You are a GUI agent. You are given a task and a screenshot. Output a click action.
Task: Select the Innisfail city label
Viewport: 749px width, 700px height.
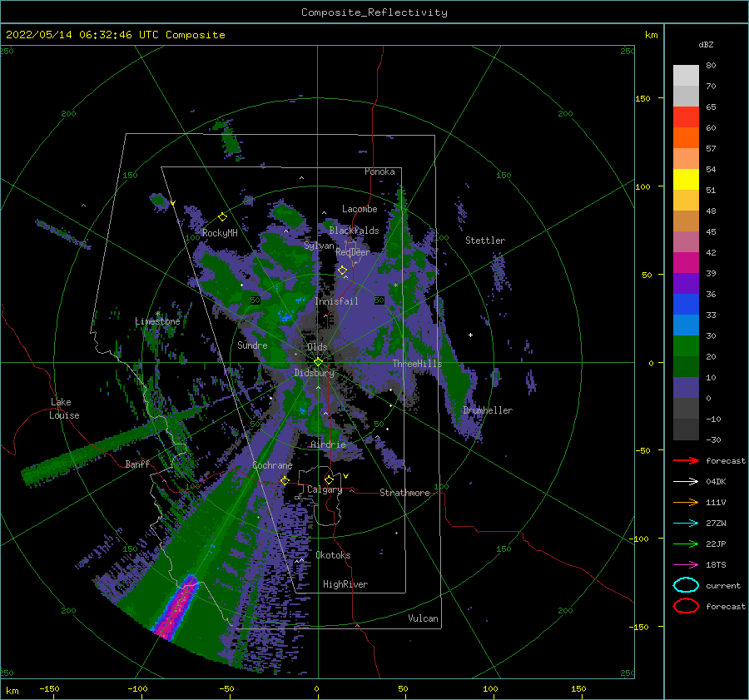(336, 301)
